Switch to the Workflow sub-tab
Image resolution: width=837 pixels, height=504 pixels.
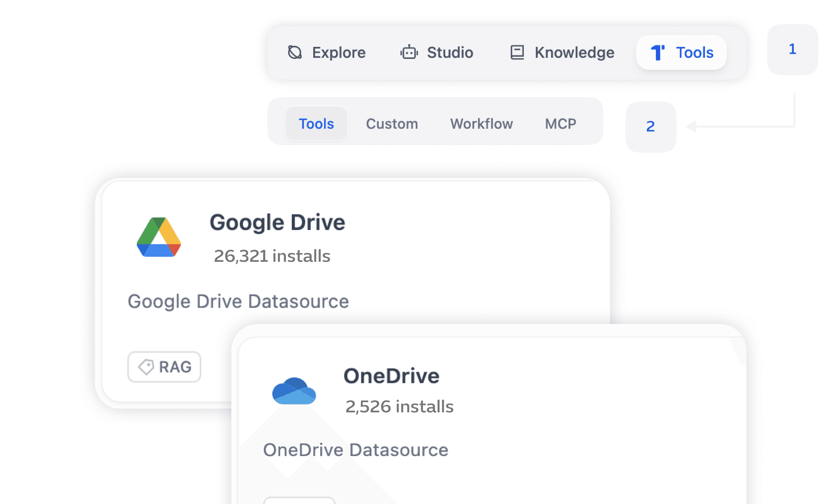482,124
